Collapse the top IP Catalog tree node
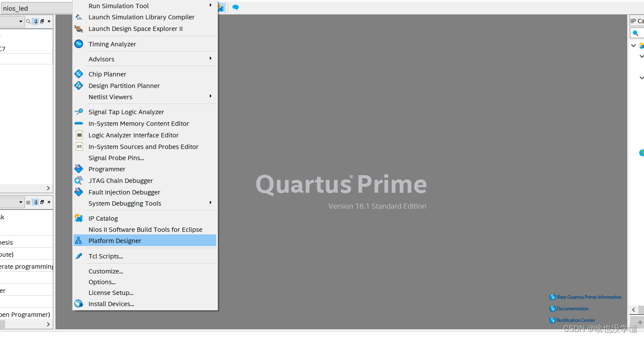The image size is (644, 337). click(633, 46)
